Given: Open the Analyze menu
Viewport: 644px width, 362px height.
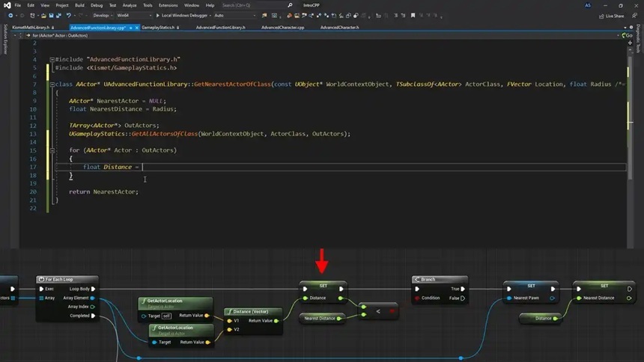Looking at the screenshot, I should (x=130, y=5).
